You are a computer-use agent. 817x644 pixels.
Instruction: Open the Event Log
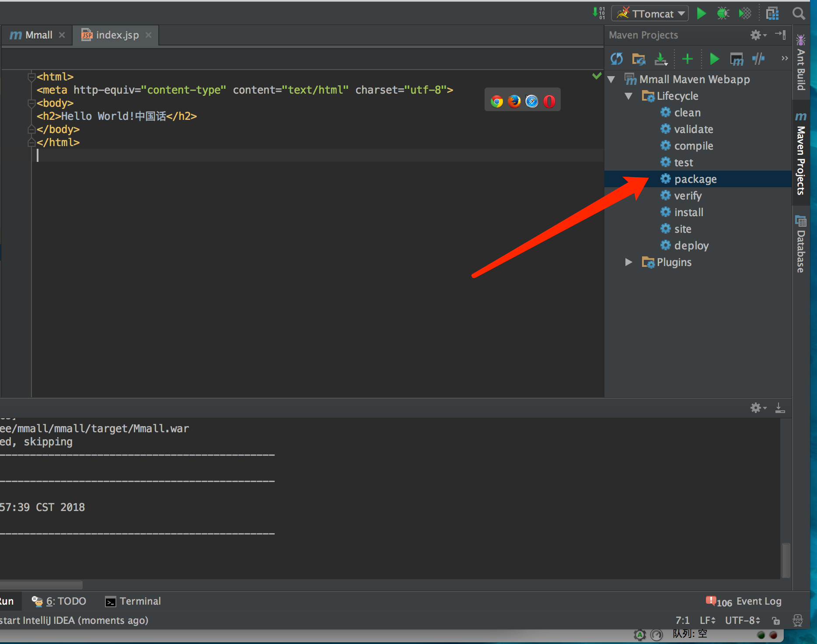(x=744, y=602)
